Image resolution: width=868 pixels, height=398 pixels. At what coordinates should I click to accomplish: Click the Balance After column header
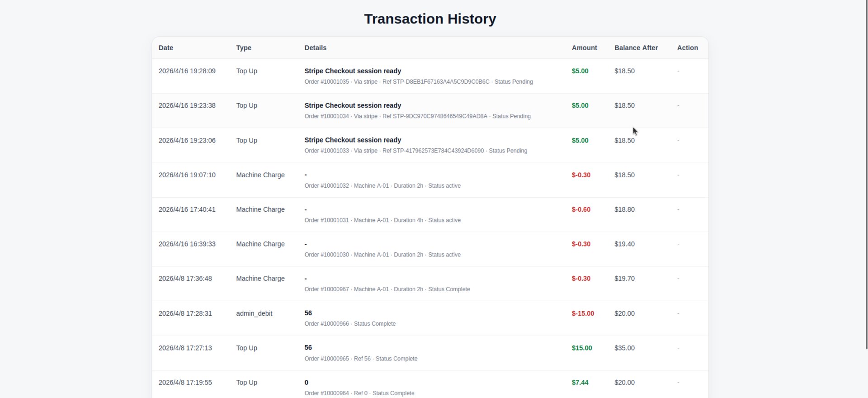pyautogui.click(x=636, y=48)
